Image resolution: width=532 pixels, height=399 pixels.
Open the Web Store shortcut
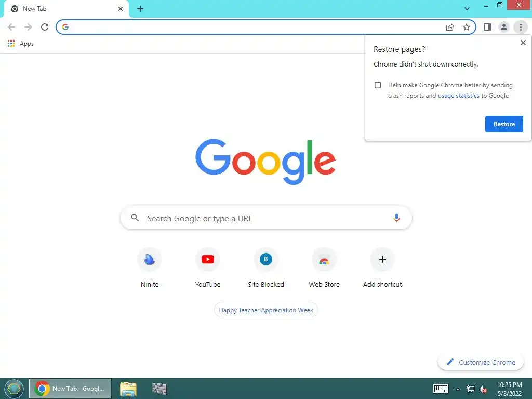tap(324, 268)
